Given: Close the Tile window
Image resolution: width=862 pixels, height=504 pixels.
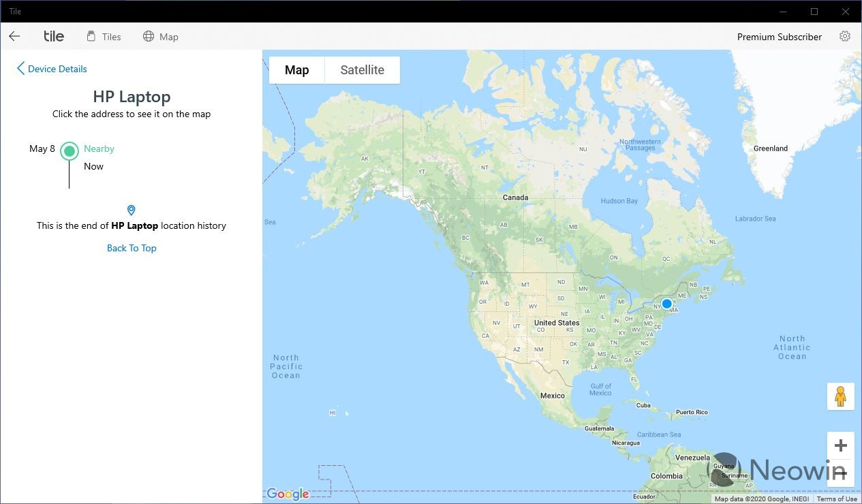Looking at the screenshot, I should [x=846, y=12].
